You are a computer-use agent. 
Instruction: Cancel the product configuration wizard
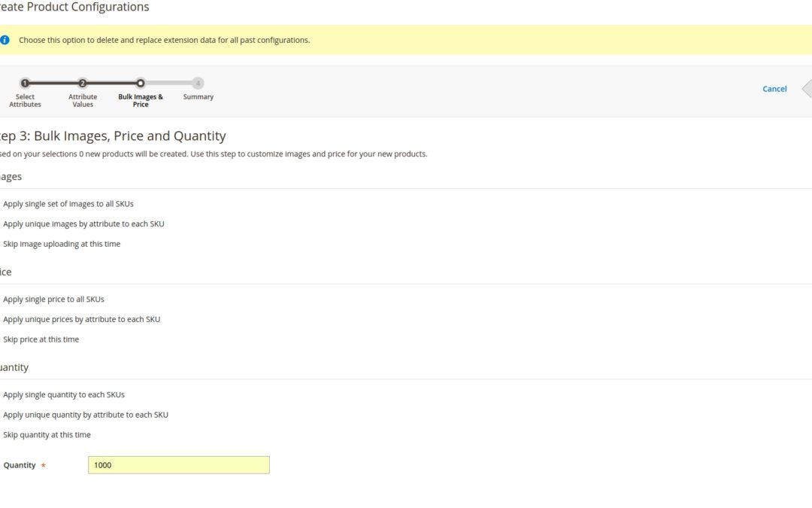coord(774,89)
